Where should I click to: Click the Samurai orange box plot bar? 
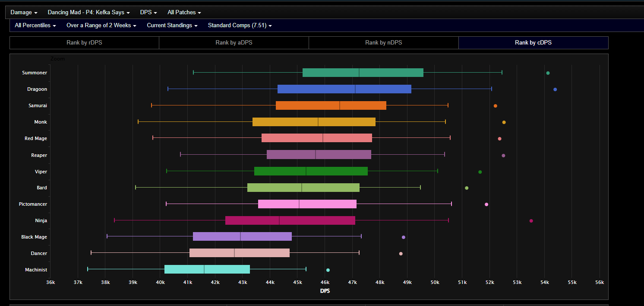point(331,105)
